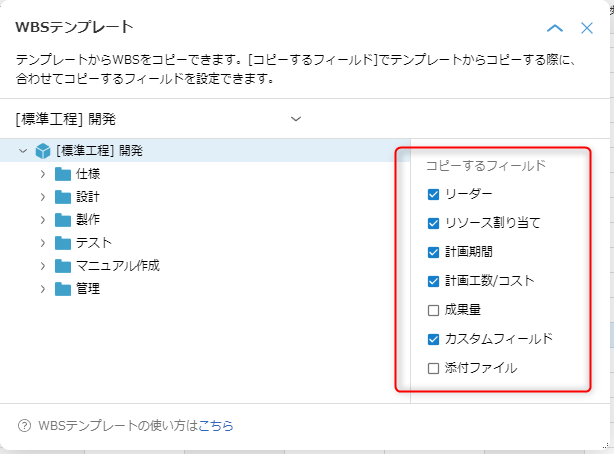This screenshot has width=614, height=454.
Task: Click the 設計 folder icon
Action: pyautogui.click(x=64, y=197)
